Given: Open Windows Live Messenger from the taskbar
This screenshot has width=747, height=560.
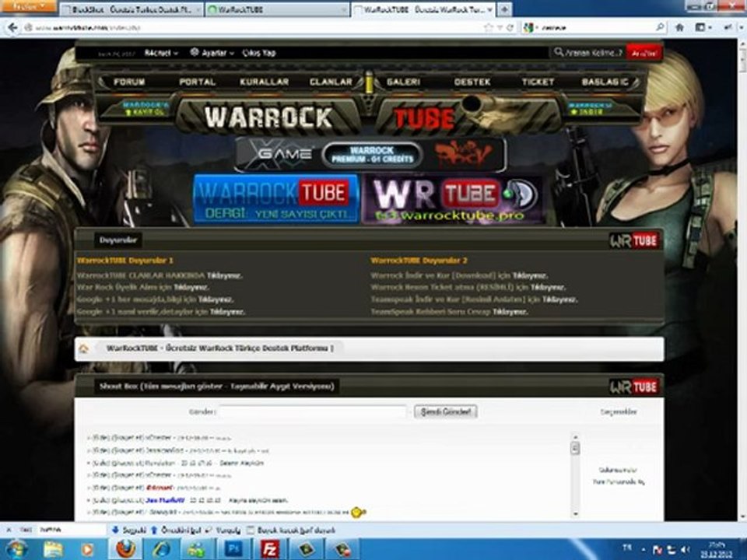Looking at the screenshot, I should [x=196, y=550].
